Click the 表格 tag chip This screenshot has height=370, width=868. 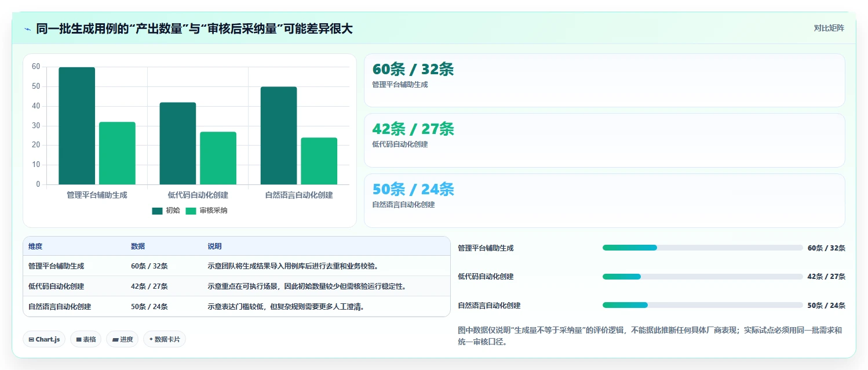click(86, 339)
